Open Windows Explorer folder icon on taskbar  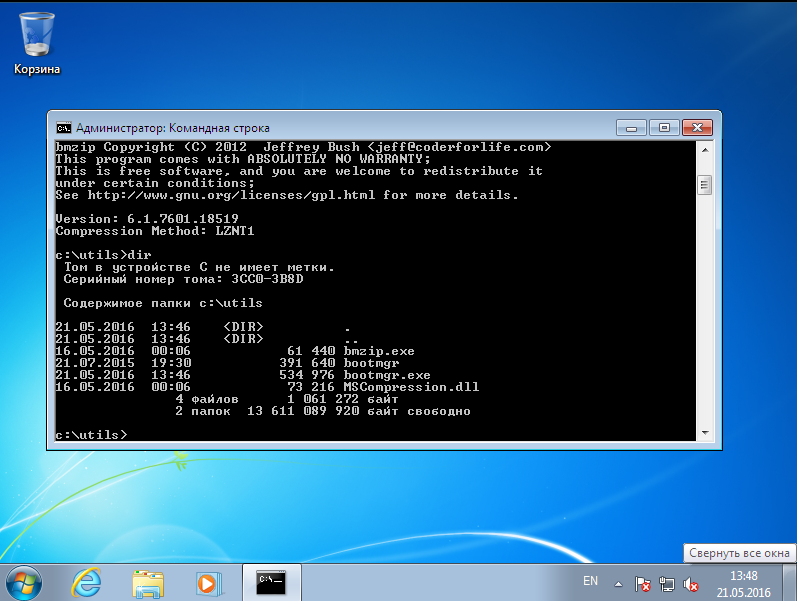(x=148, y=583)
